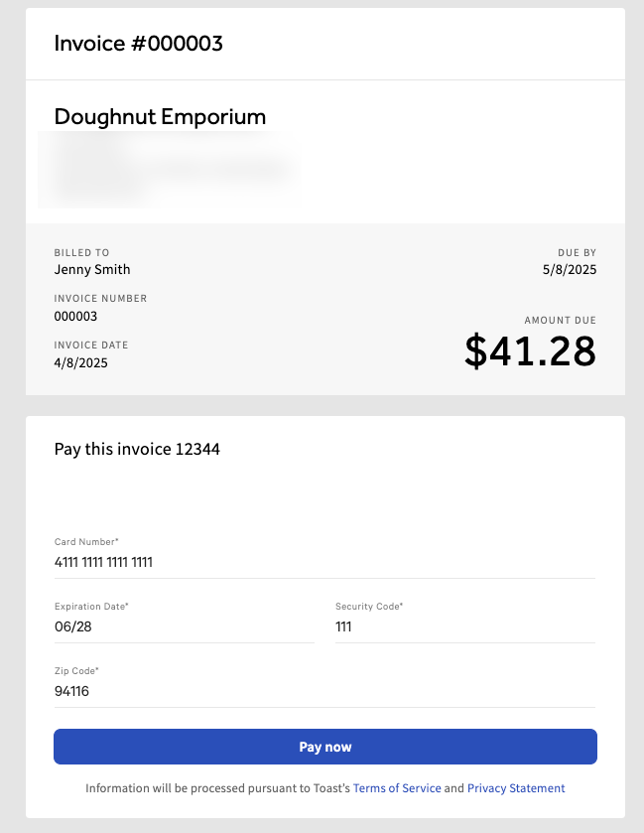644x833 pixels.
Task: Click the Zip Code label
Action: [x=75, y=670]
